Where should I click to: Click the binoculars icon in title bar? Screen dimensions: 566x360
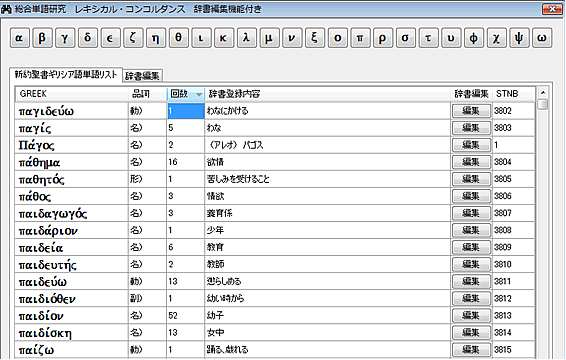(x=6, y=9)
